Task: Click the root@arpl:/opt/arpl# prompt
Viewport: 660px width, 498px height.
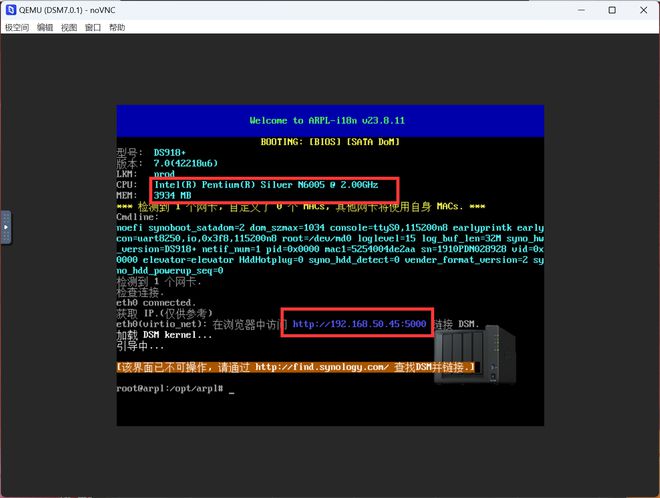Action: [x=170, y=388]
